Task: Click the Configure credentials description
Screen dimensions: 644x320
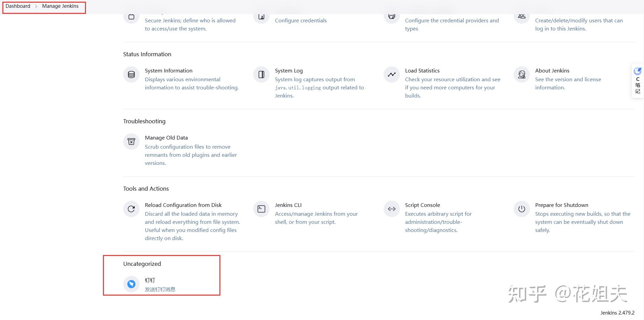Action: click(301, 20)
